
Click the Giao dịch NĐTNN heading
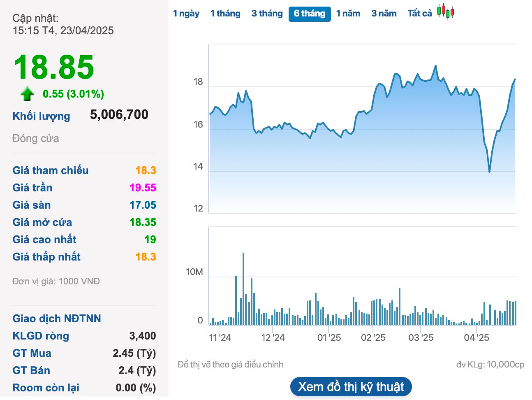point(56,319)
